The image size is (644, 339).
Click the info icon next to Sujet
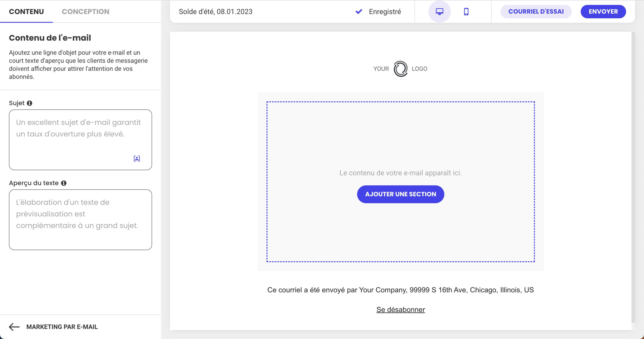(x=29, y=103)
